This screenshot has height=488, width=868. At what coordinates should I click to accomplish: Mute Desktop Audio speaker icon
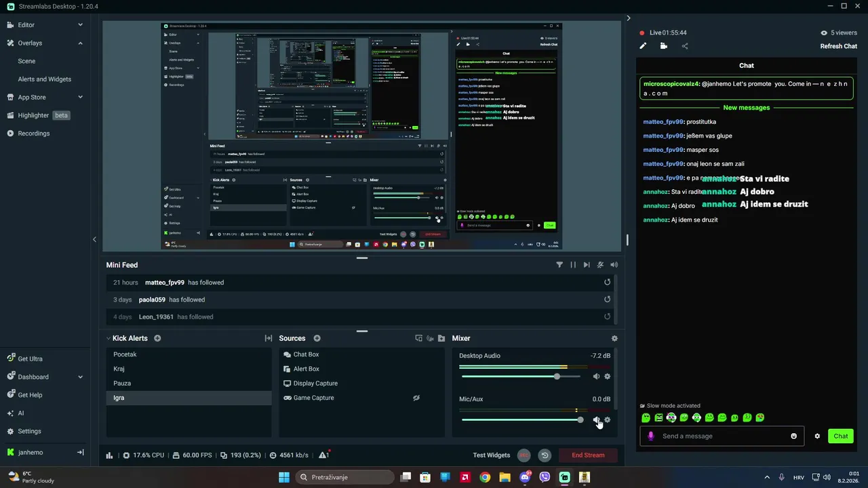point(596,376)
